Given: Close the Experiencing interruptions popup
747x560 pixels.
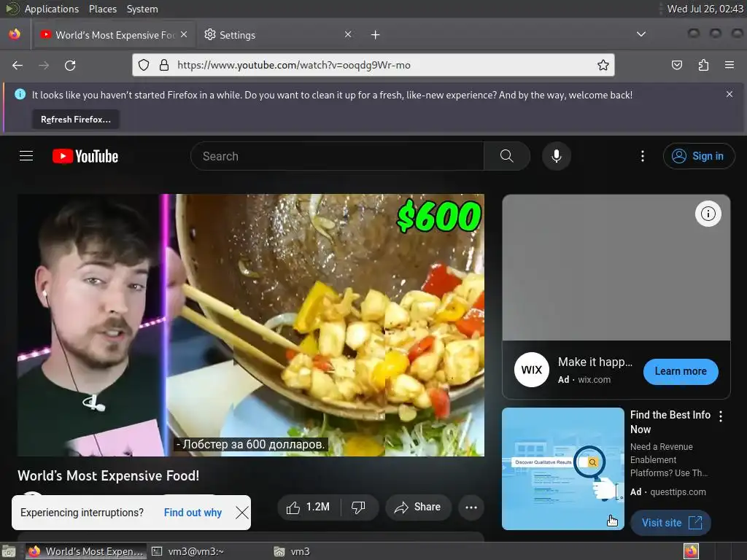Looking at the screenshot, I should pyautogui.click(x=242, y=513).
